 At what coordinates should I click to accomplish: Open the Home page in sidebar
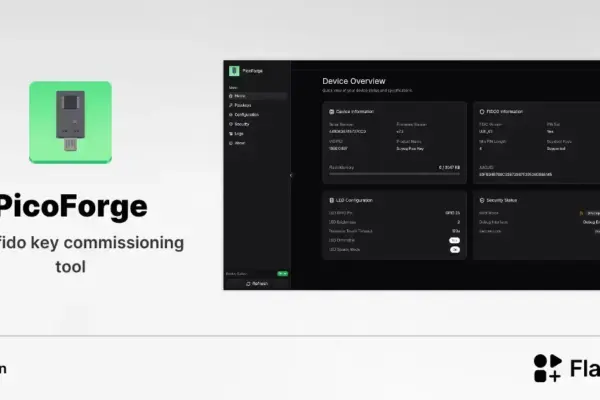(x=257, y=96)
